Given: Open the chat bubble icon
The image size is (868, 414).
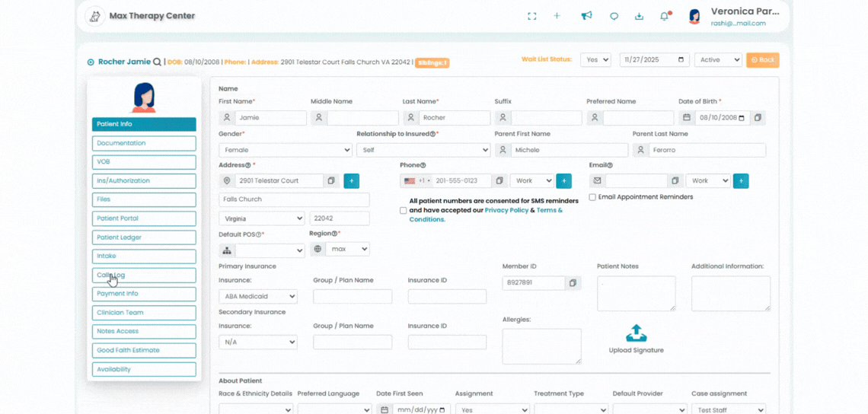Looking at the screenshot, I should (x=614, y=16).
